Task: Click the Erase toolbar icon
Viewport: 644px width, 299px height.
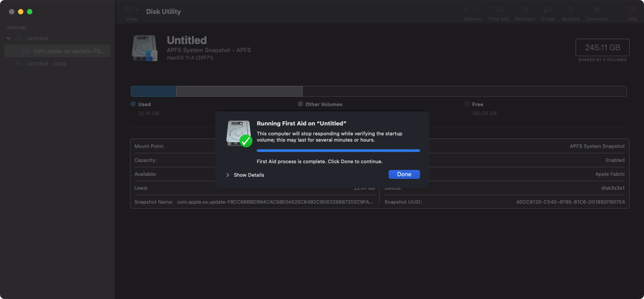Action: (x=548, y=9)
